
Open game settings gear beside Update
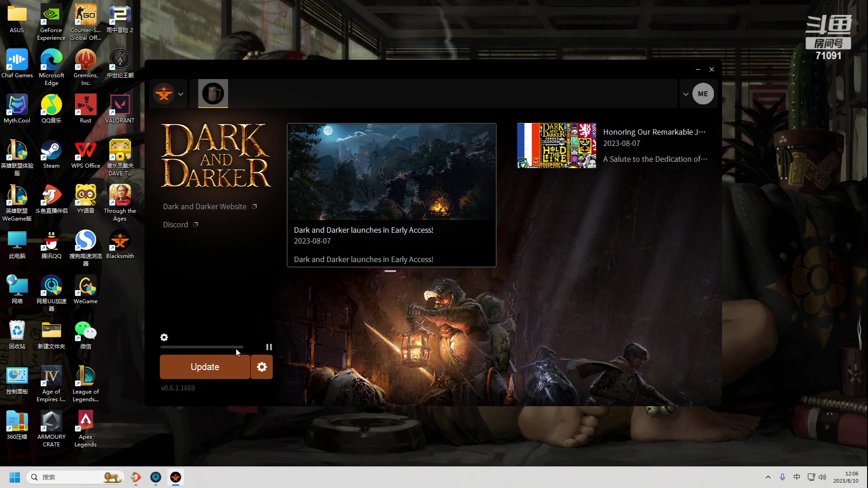(262, 367)
